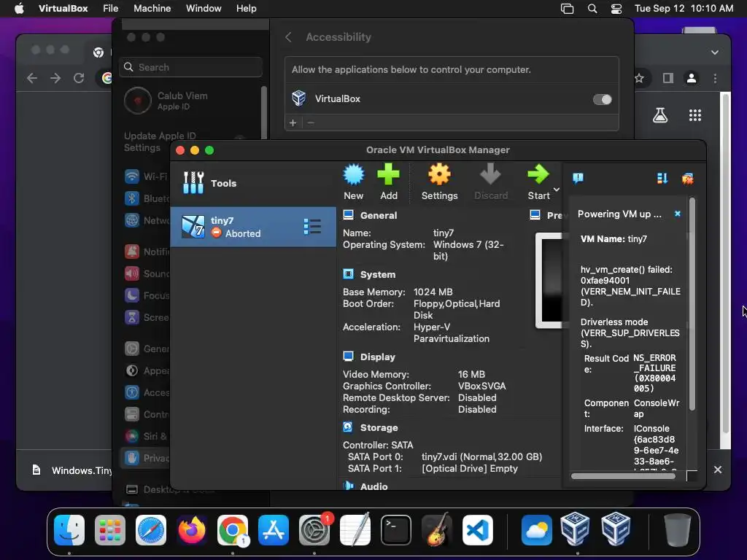Open Google apps grid in Chrome

[x=695, y=114]
